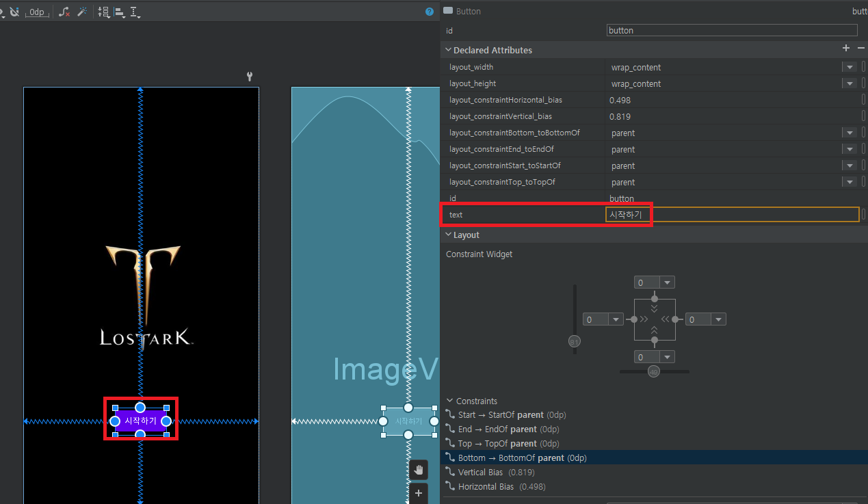
Task: Click the right constraint handle of design button
Action: [x=166, y=421]
